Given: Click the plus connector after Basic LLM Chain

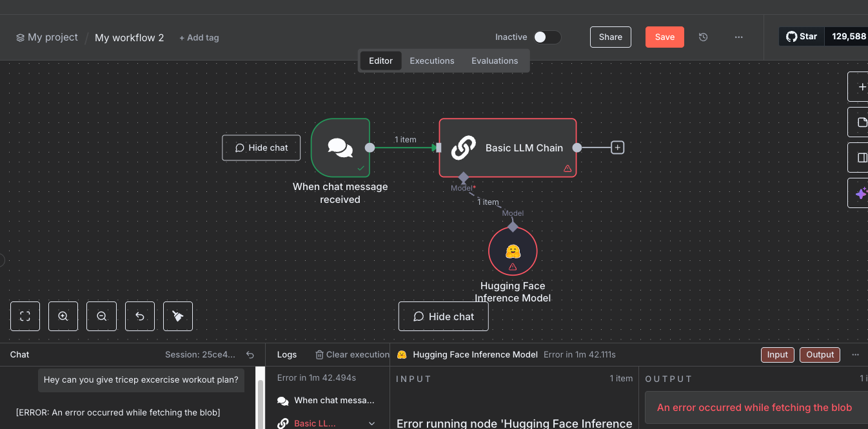Looking at the screenshot, I should coord(617,148).
